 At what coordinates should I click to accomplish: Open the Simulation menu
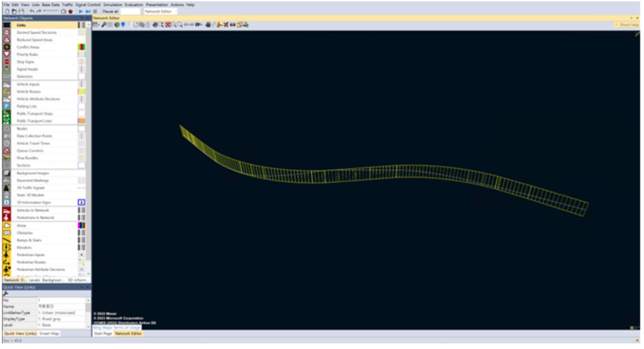tap(112, 4)
